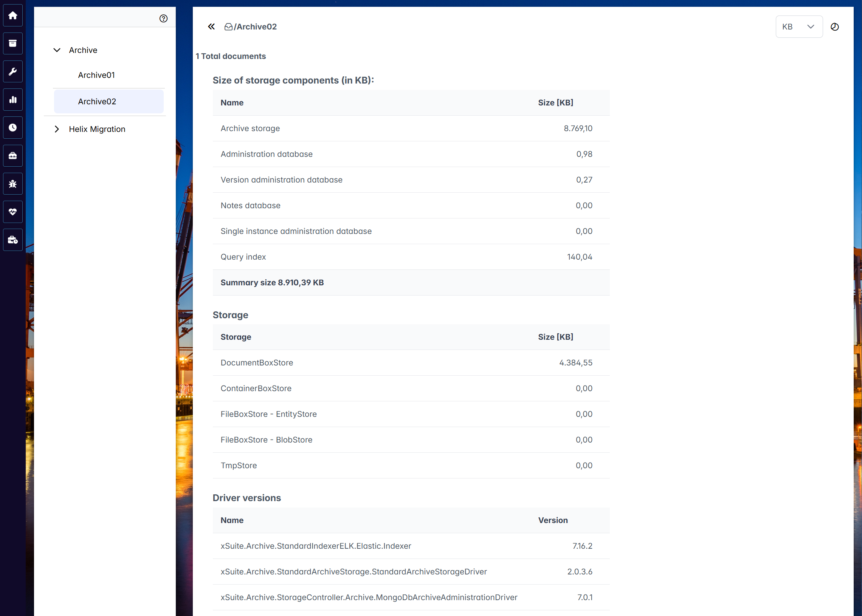
Task: Click the /Archive02 breadcrumb path
Action: 255,27
